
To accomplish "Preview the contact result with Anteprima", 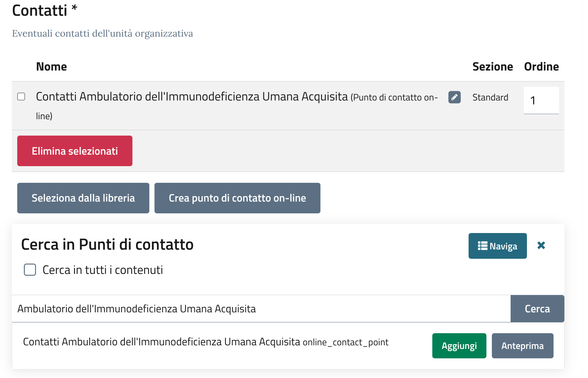I will click(x=522, y=346).
